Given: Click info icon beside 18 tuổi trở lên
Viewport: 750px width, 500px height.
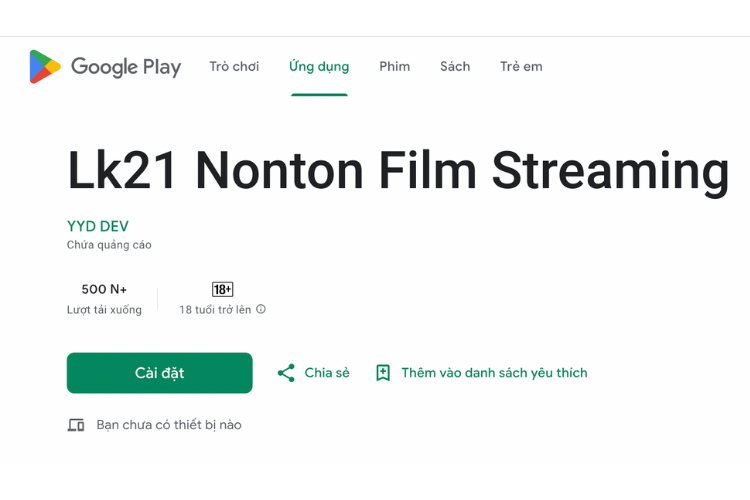Looking at the screenshot, I should 261,309.
